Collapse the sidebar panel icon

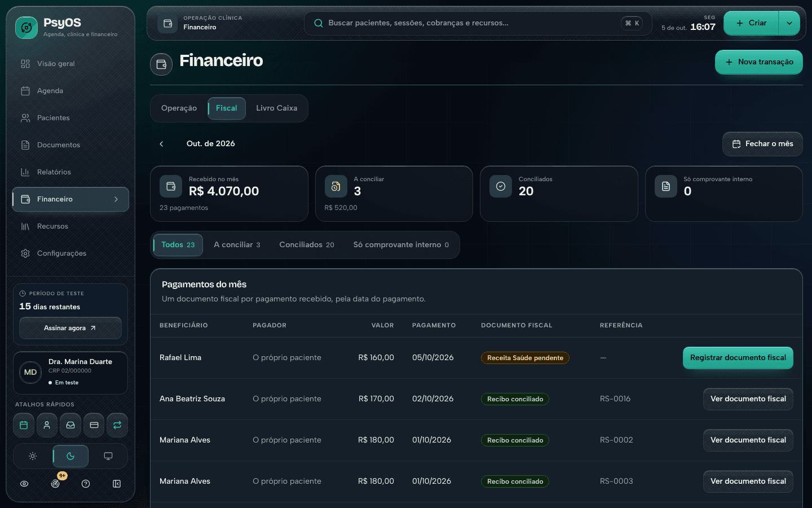coord(117,484)
